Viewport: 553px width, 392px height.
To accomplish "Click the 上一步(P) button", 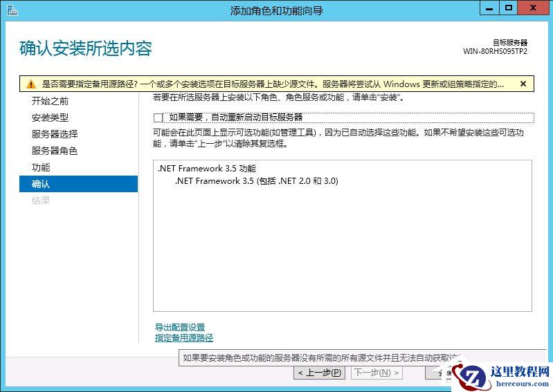I will point(319,372).
